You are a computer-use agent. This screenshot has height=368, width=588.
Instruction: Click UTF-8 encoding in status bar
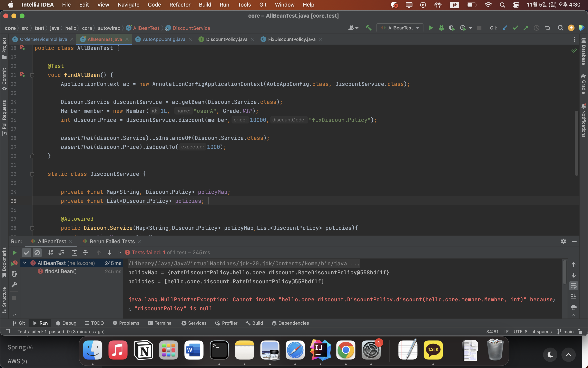[x=520, y=331]
